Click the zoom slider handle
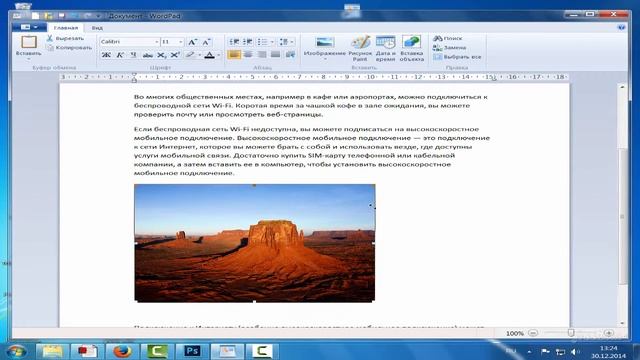This screenshot has height=360, width=640. click(x=571, y=333)
